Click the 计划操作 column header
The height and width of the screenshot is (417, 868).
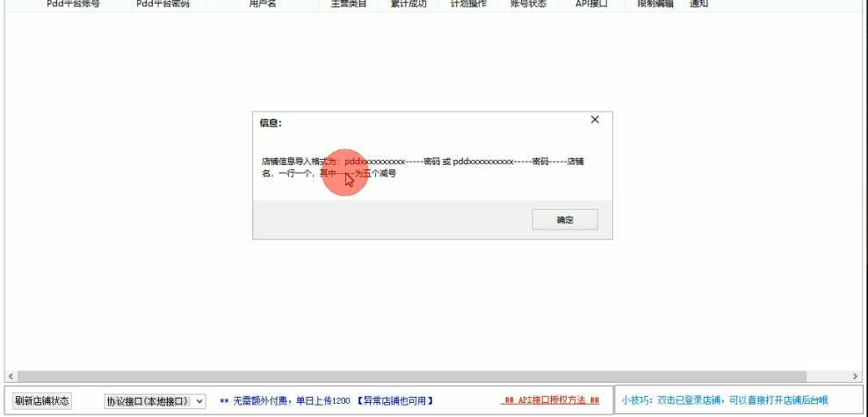click(468, 4)
